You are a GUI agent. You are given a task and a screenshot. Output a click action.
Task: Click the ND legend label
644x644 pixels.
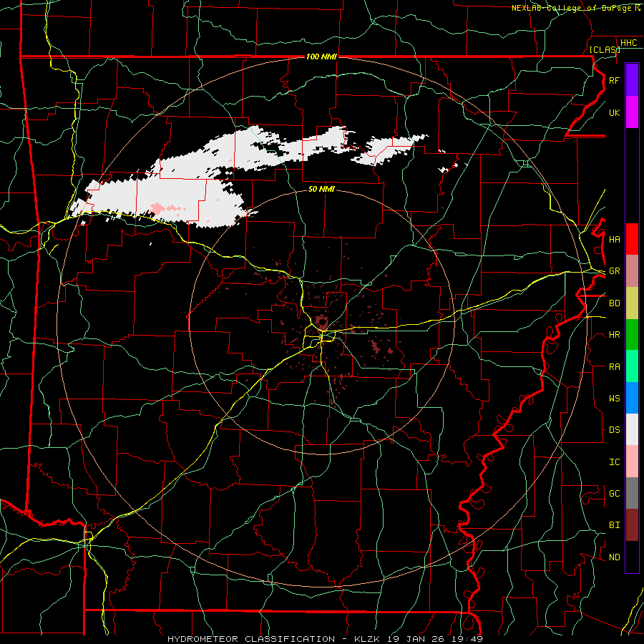click(x=614, y=557)
